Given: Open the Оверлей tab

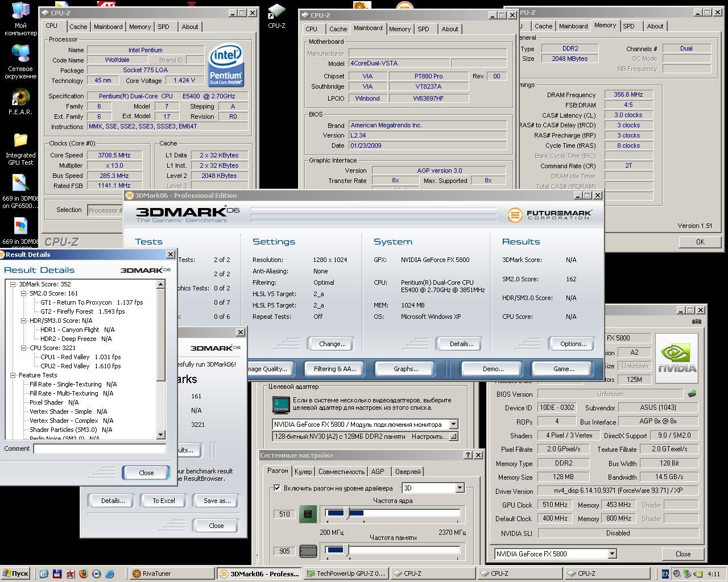Looking at the screenshot, I should 408,471.
